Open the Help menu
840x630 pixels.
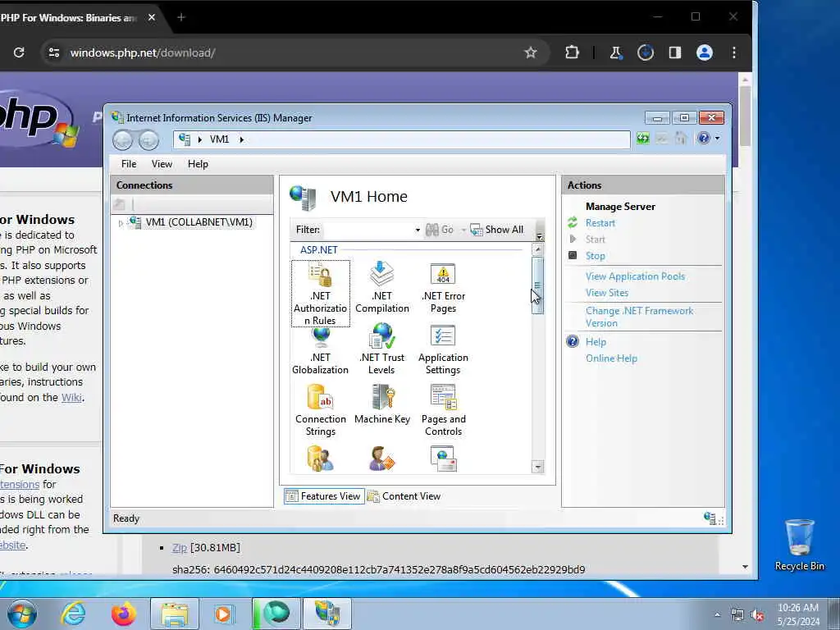pyautogui.click(x=198, y=164)
